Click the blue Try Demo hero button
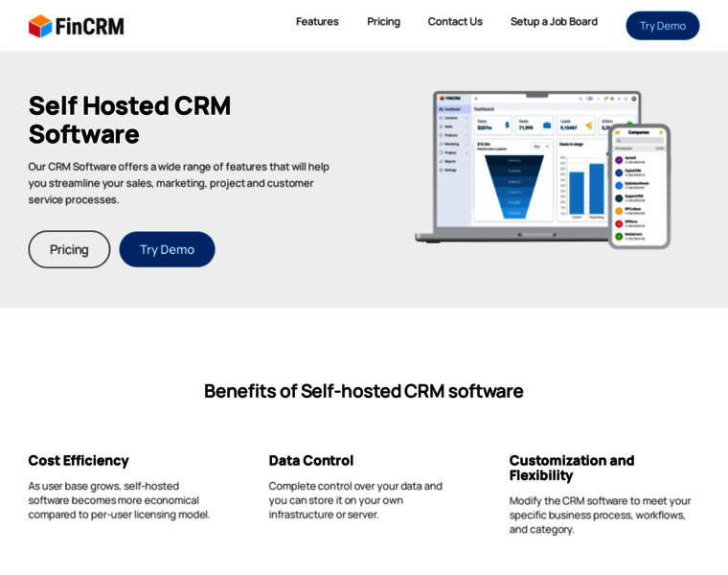 coord(167,249)
